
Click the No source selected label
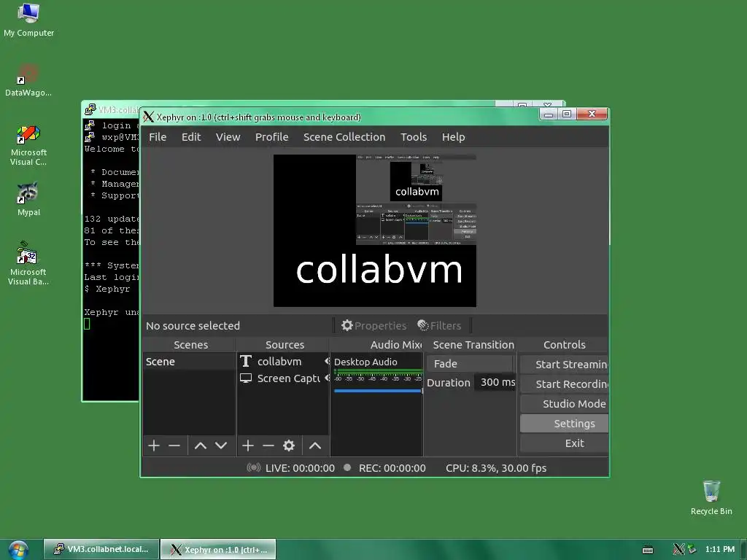pos(193,326)
